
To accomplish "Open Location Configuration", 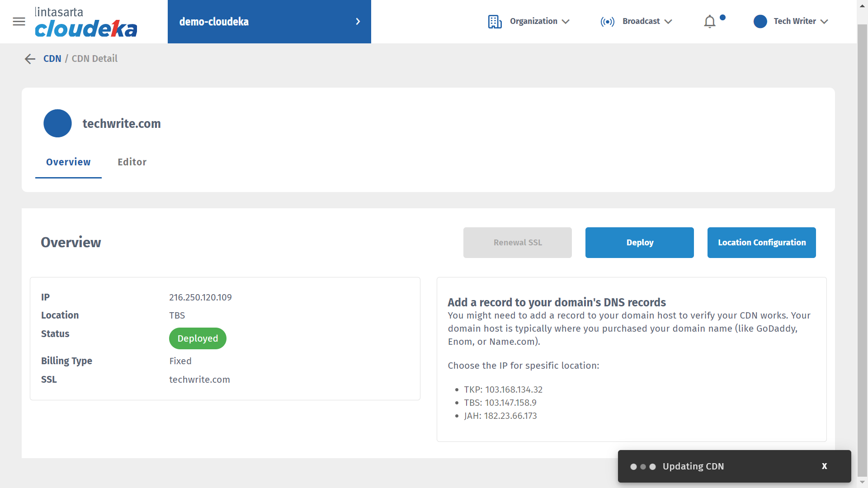I will [761, 243].
